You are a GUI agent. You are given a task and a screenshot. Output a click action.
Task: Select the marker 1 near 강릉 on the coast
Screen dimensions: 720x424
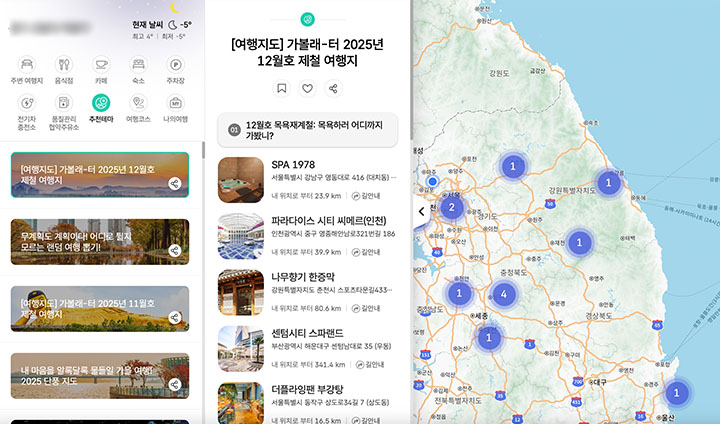click(608, 183)
